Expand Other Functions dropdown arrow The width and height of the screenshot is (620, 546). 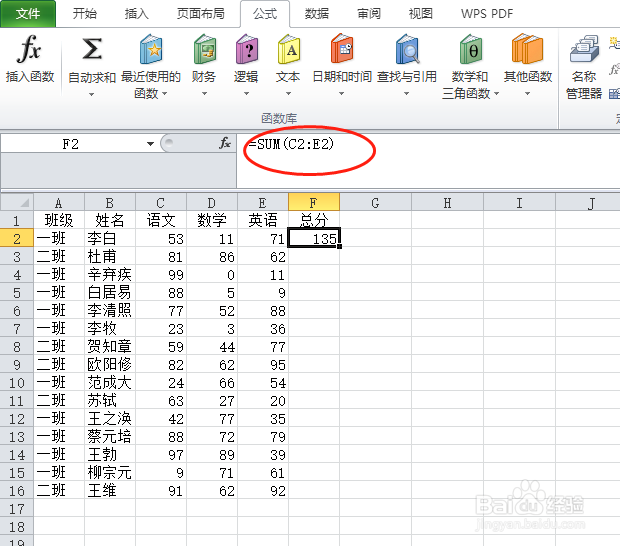[527, 94]
